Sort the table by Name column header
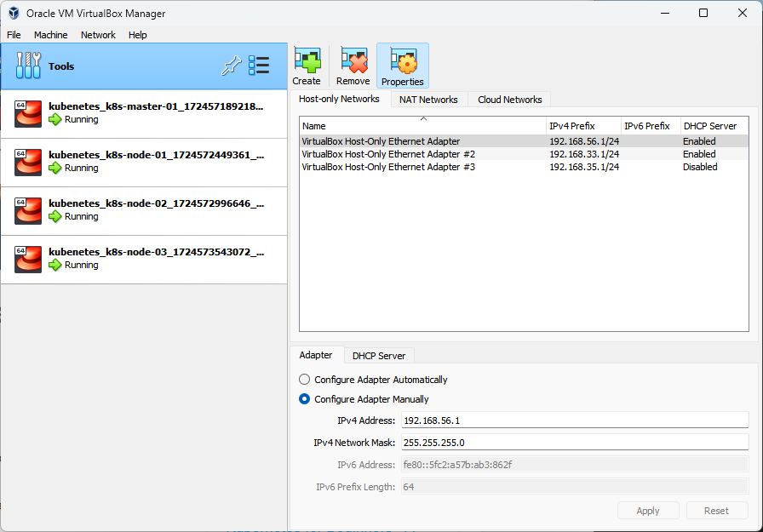The image size is (763, 532). (422, 126)
